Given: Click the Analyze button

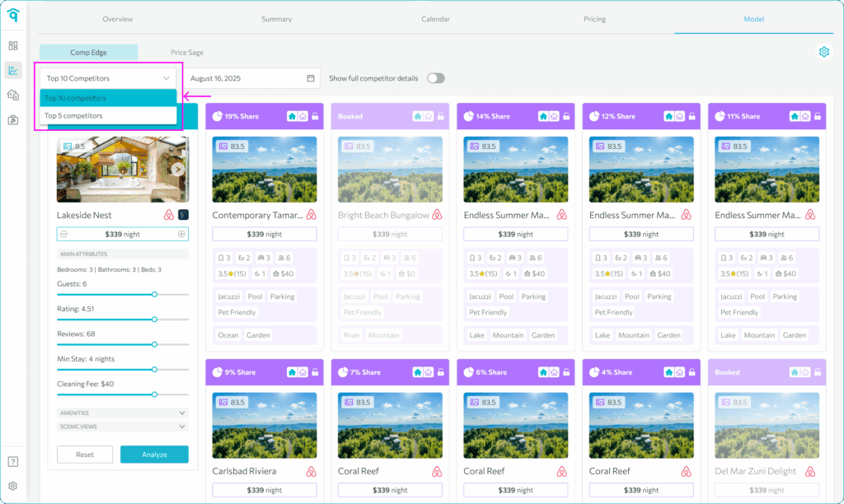Looking at the screenshot, I should [x=154, y=455].
